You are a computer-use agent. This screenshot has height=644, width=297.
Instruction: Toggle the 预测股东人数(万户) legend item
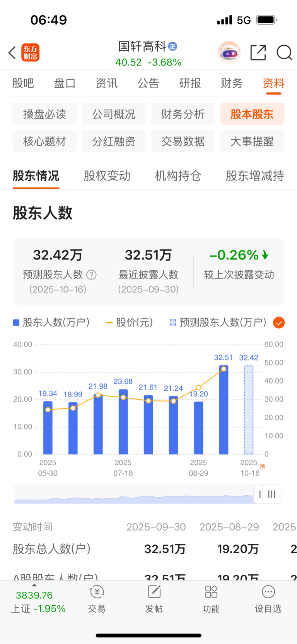pos(218,323)
